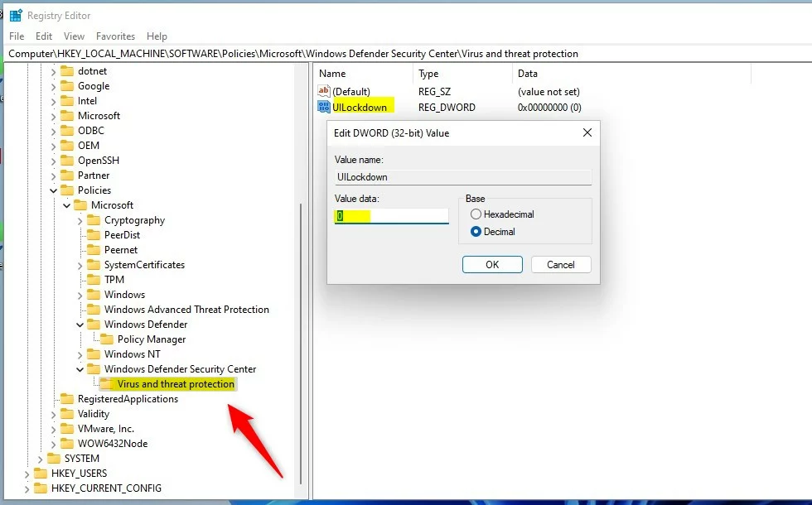Collapse the Windows Defender Security Center node
Image resolution: width=812 pixels, height=505 pixels.
coord(80,369)
